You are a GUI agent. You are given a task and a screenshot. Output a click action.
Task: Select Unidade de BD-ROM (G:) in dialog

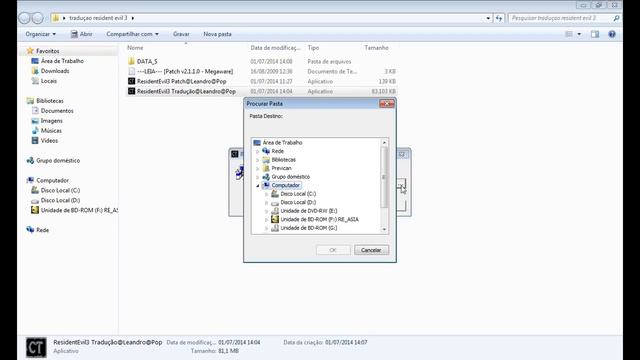(309, 228)
